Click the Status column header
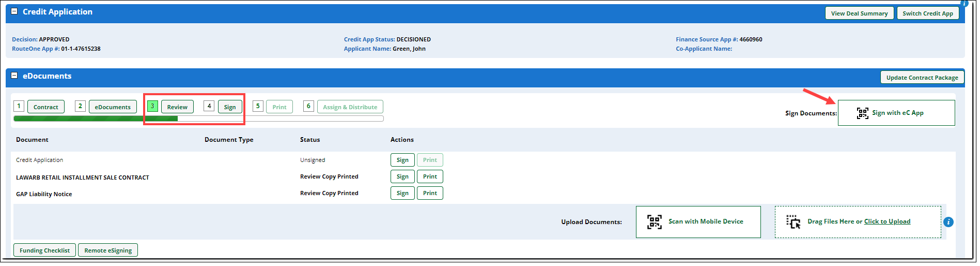This screenshot has width=980, height=266. click(310, 140)
